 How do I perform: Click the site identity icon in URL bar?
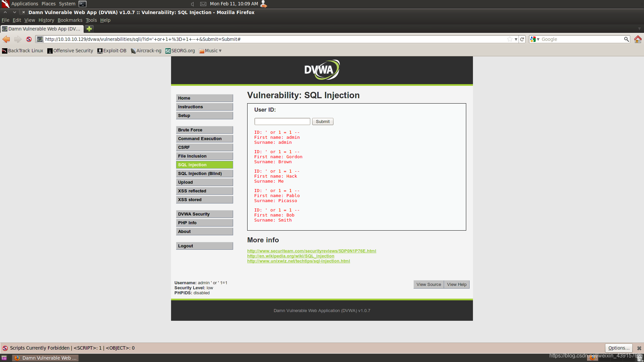point(40,39)
